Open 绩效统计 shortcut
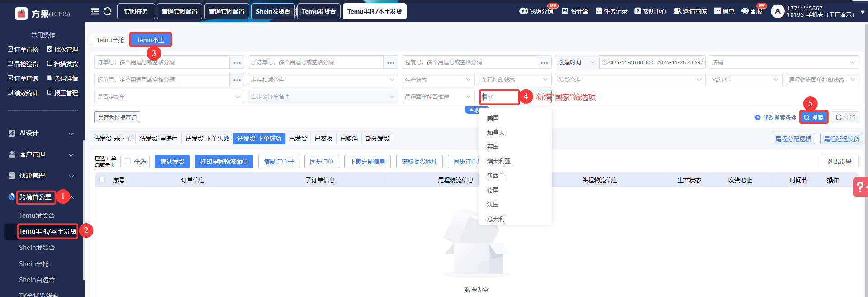 pyautogui.click(x=23, y=93)
